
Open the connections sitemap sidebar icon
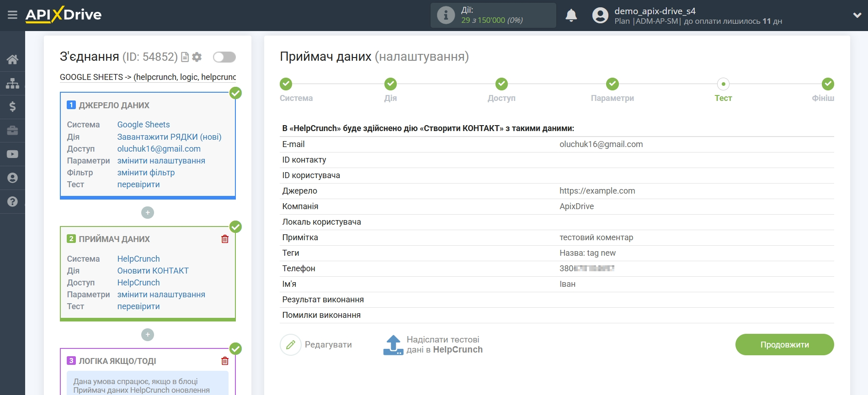click(x=12, y=83)
